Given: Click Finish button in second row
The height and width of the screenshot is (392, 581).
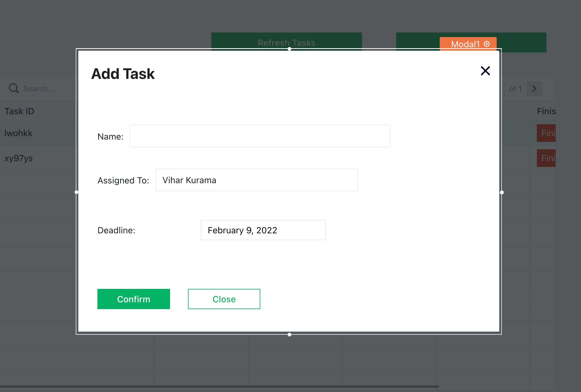Looking at the screenshot, I should click(x=547, y=158).
